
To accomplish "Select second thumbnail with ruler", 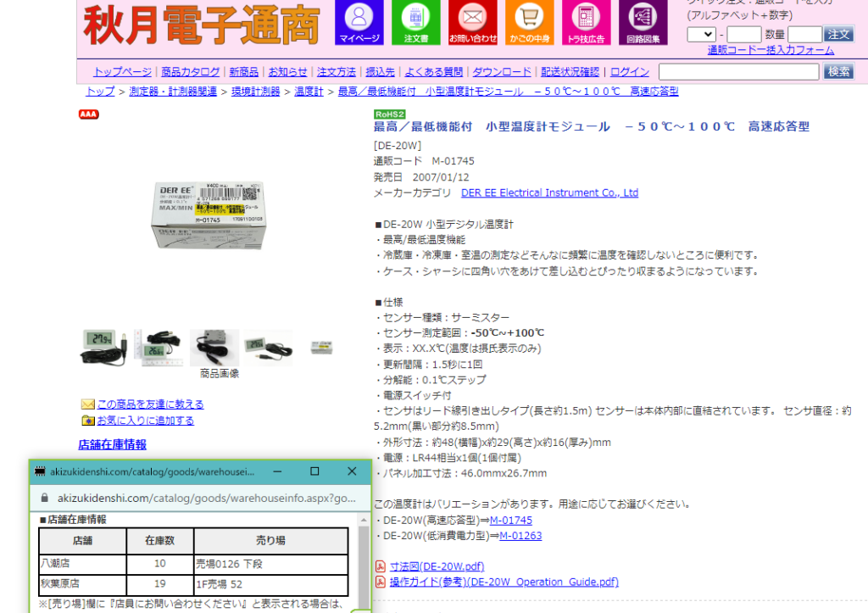I will [159, 348].
